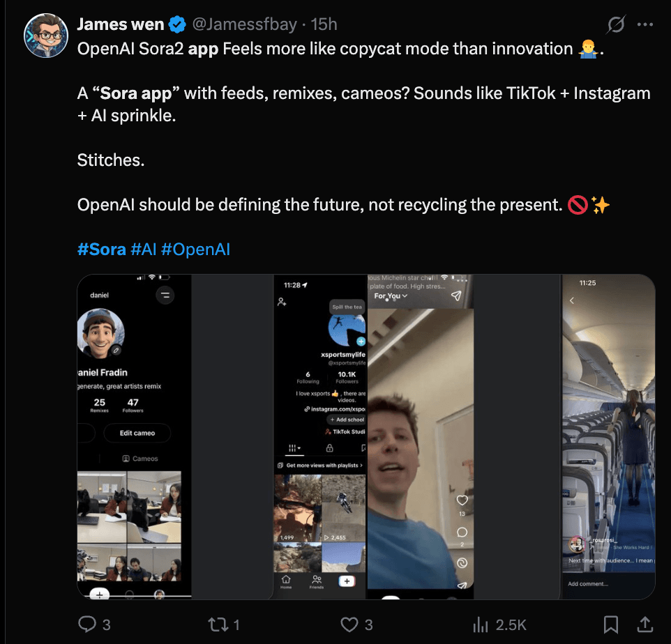The height and width of the screenshot is (644, 671).
Task: Follow the #OpenAI hashtag link
Action: 195,249
